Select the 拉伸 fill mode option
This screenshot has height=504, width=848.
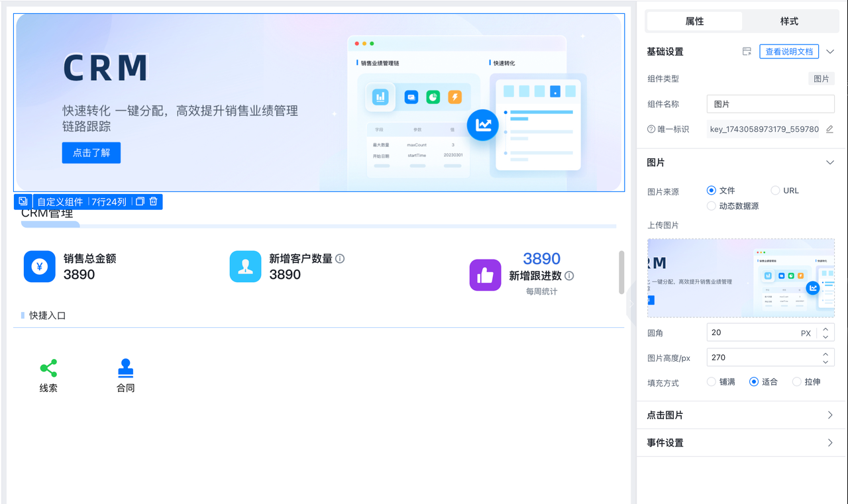click(x=797, y=381)
